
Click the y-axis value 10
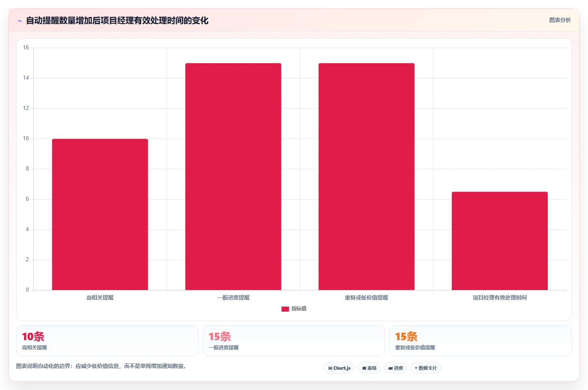pos(26,139)
